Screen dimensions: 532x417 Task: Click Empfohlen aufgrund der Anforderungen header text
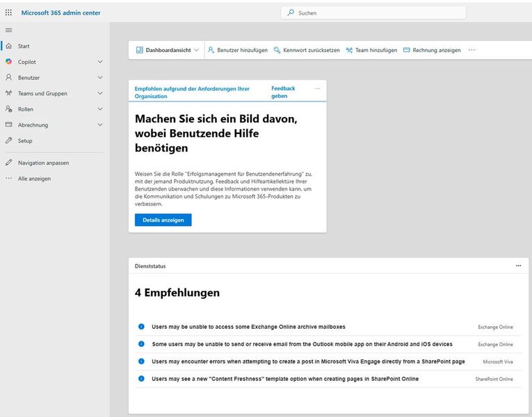pyautogui.click(x=192, y=92)
